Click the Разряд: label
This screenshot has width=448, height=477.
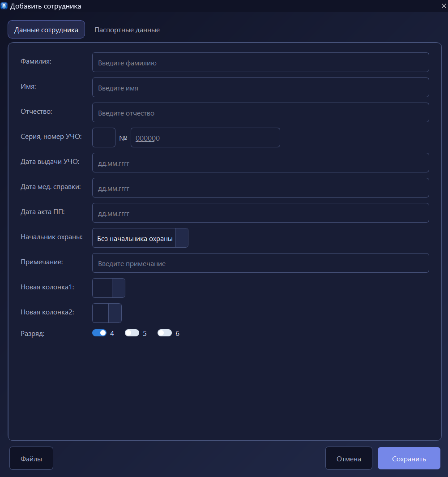(33, 334)
